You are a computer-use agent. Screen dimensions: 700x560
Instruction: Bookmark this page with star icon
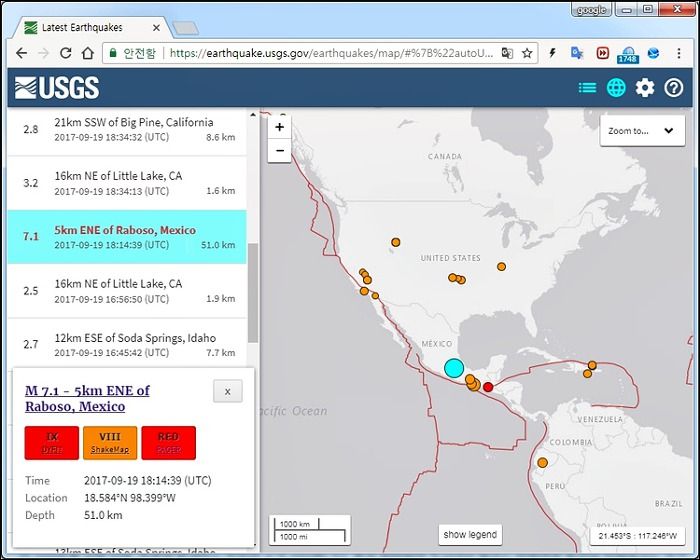(527, 53)
